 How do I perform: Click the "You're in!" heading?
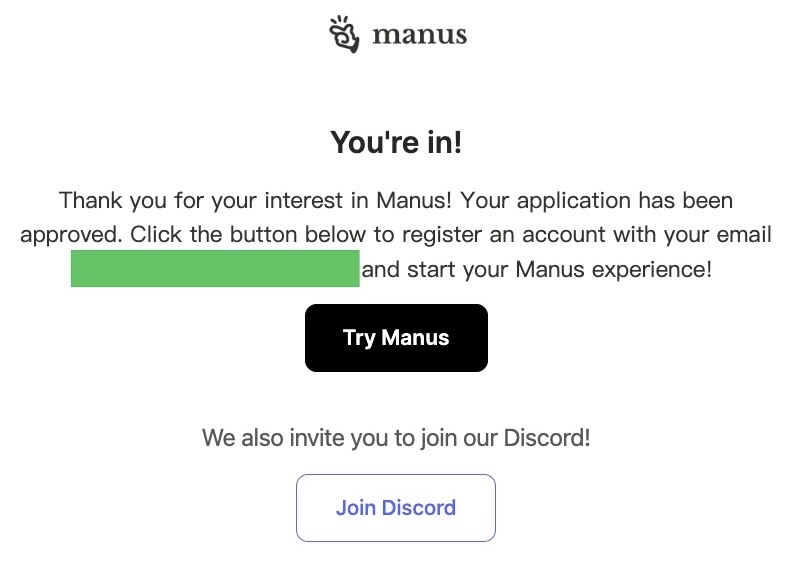[396, 142]
